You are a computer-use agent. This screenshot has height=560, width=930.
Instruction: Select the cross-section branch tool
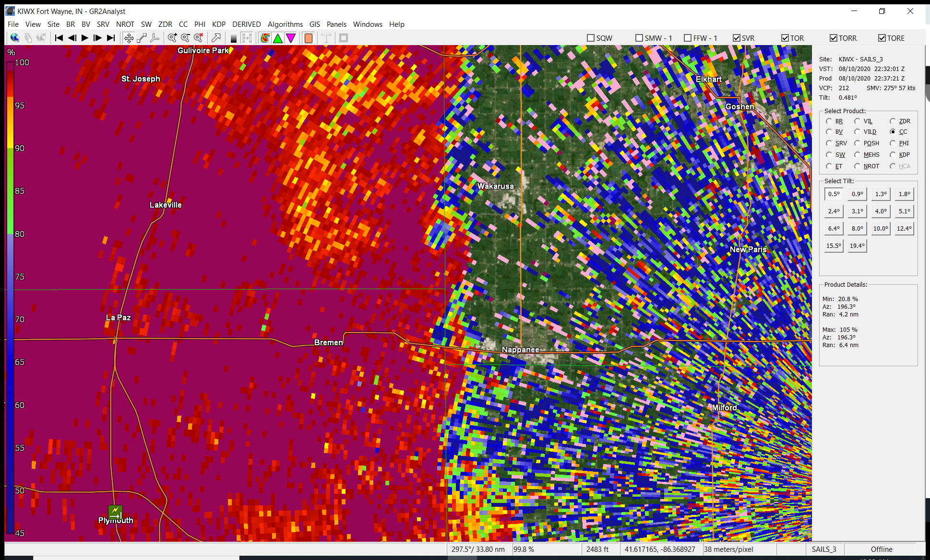tap(155, 38)
